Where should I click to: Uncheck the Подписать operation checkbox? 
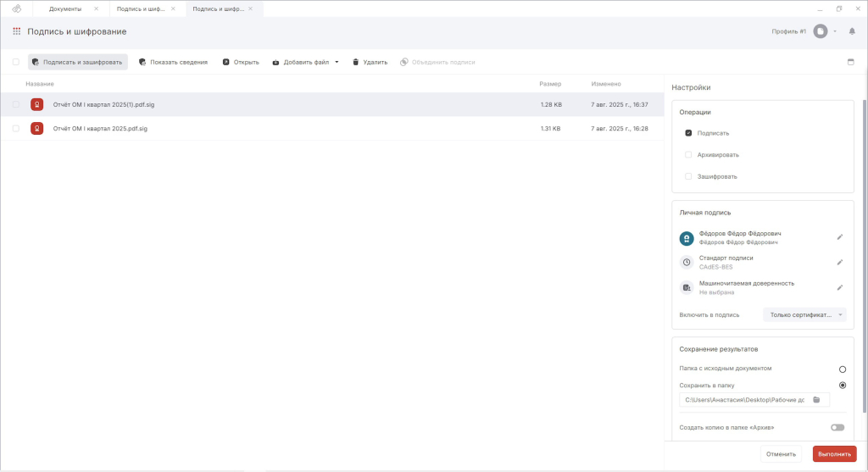coord(688,133)
